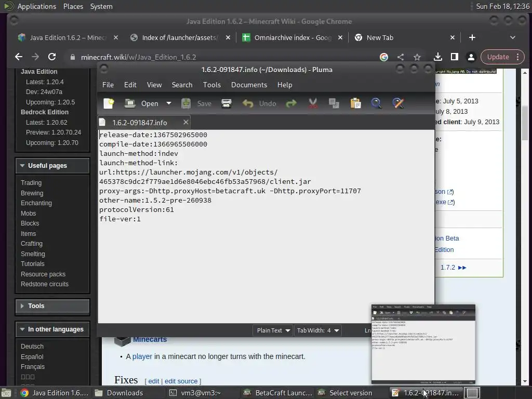
Task: Undo the last edit in Pluma
Action: point(259,103)
